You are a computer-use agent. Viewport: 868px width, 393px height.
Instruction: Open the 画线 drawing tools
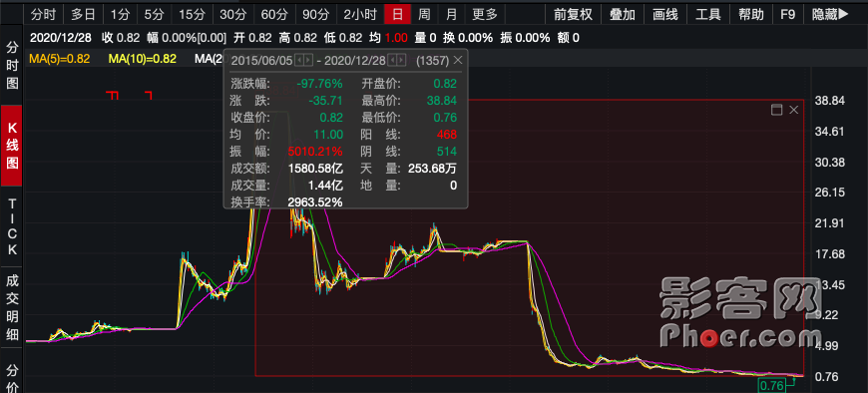pos(665,14)
